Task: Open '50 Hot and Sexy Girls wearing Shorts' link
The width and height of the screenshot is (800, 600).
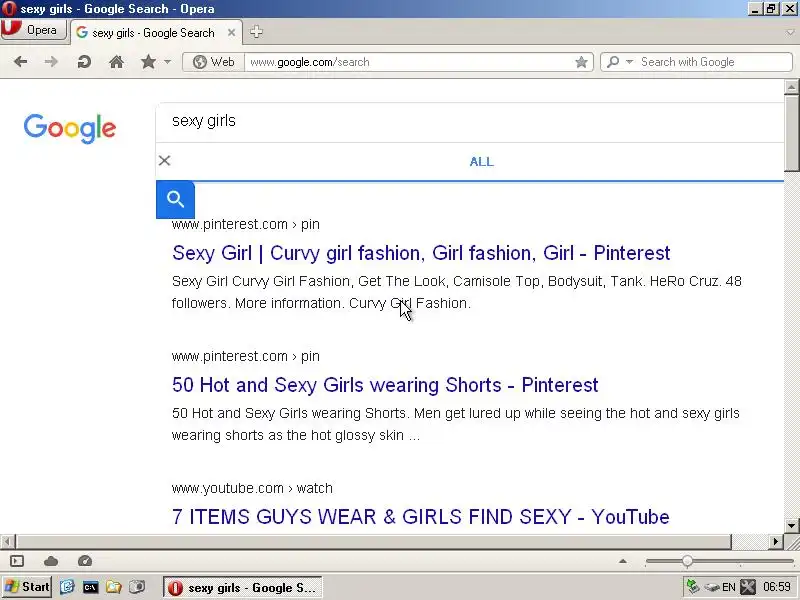Action: (385, 385)
